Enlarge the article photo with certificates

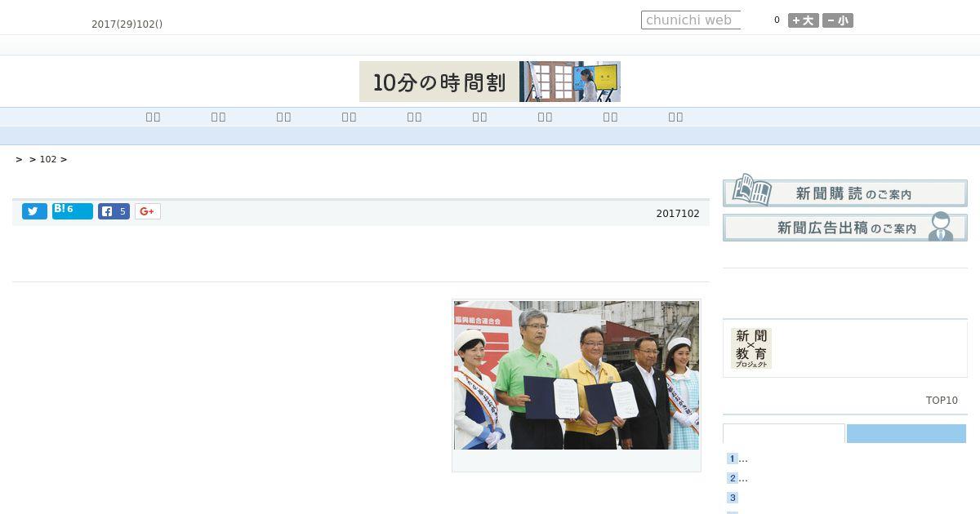(x=577, y=375)
